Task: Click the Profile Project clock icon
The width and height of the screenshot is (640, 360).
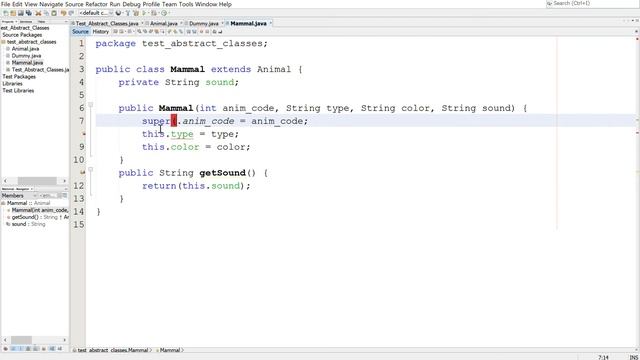Action: click(x=164, y=13)
